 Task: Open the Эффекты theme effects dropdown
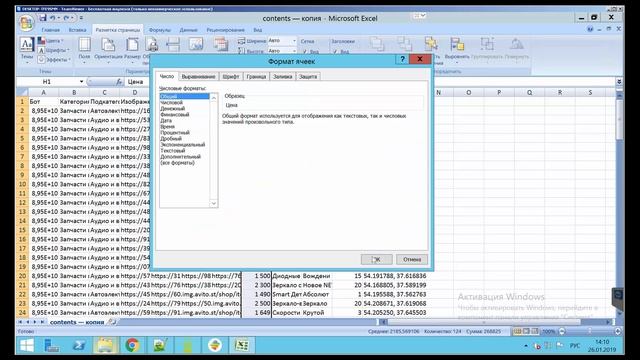pyautogui.click(x=54, y=60)
